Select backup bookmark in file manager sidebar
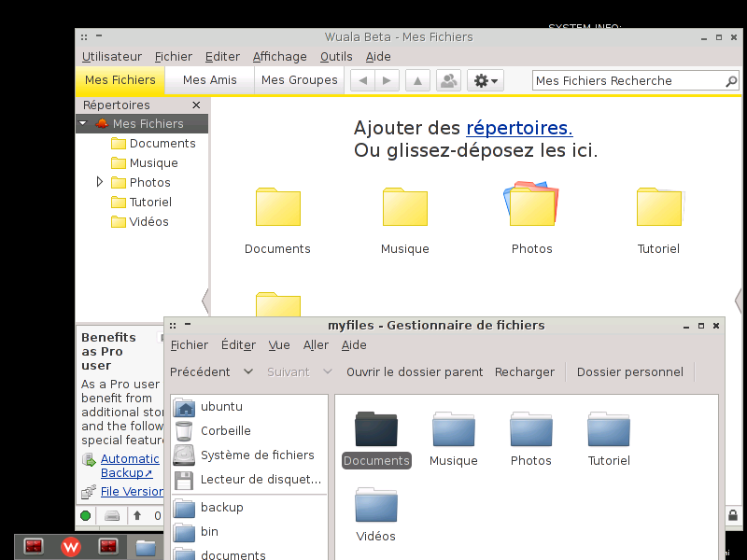The image size is (747, 560). pyautogui.click(x=249, y=508)
